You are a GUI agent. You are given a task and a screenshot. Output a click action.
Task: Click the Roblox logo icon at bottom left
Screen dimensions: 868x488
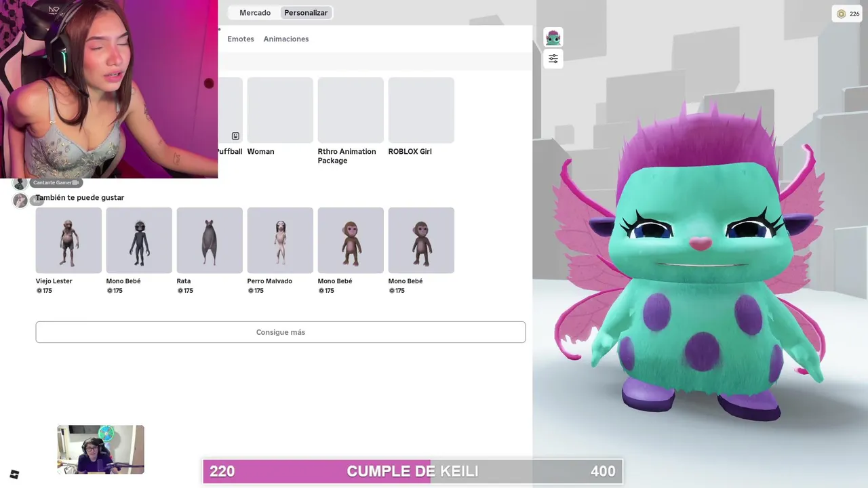tap(14, 474)
